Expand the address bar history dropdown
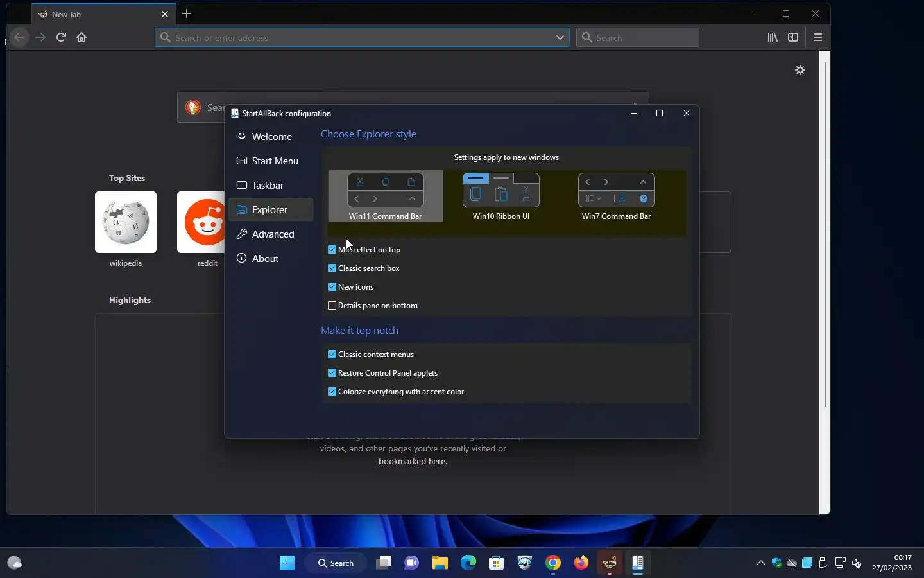Image resolution: width=924 pixels, height=578 pixels. [560, 37]
